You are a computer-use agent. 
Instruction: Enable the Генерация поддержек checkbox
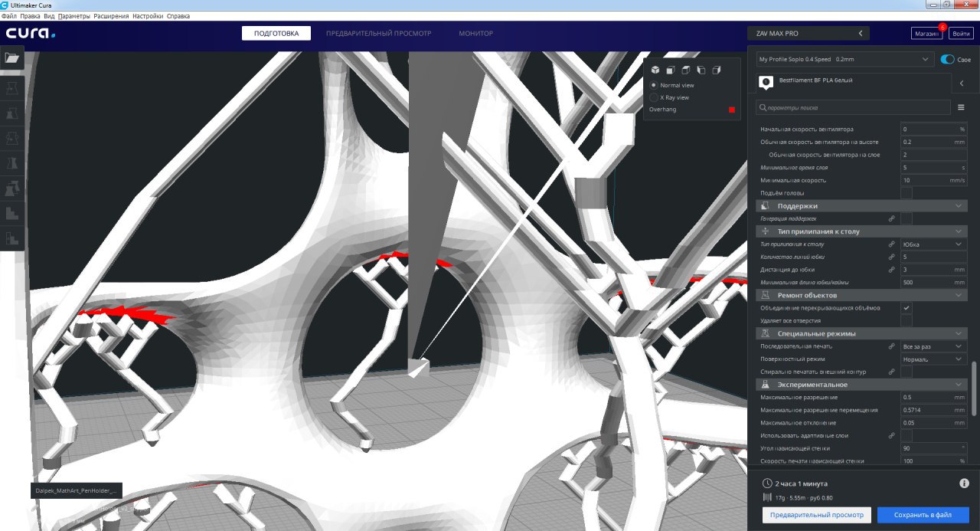906,218
